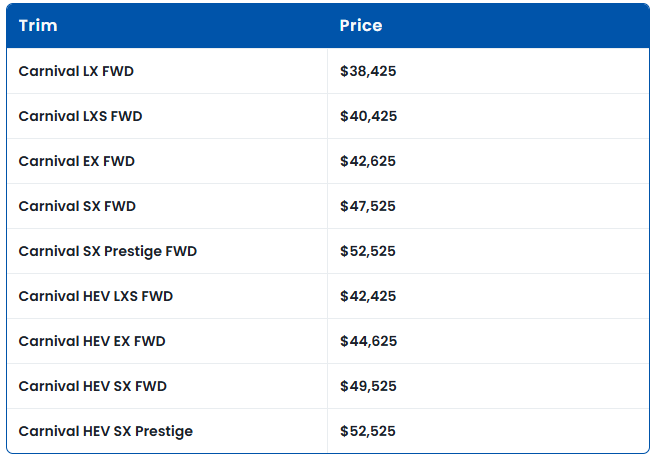Click the $49,525 price value
The image size is (655, 456).
[368, 387]
